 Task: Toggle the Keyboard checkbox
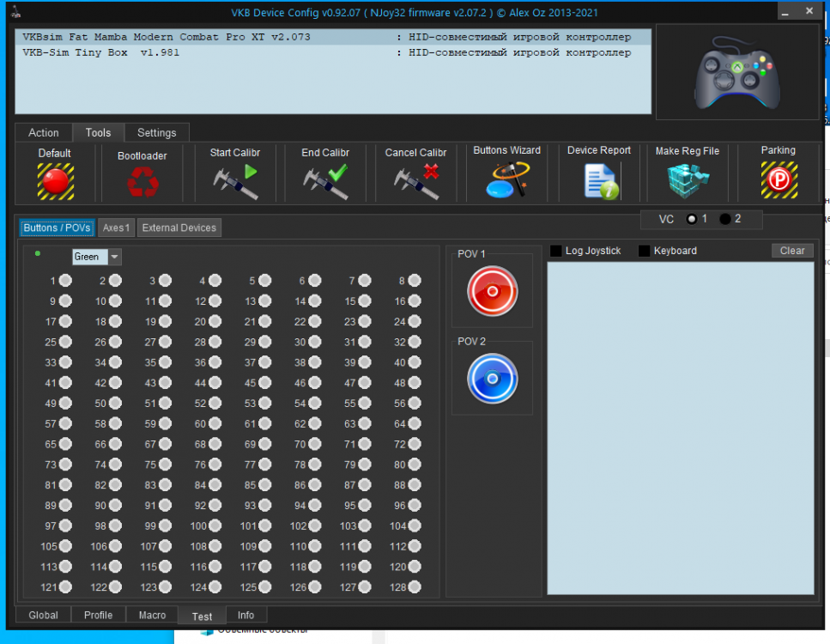point(644,251)
